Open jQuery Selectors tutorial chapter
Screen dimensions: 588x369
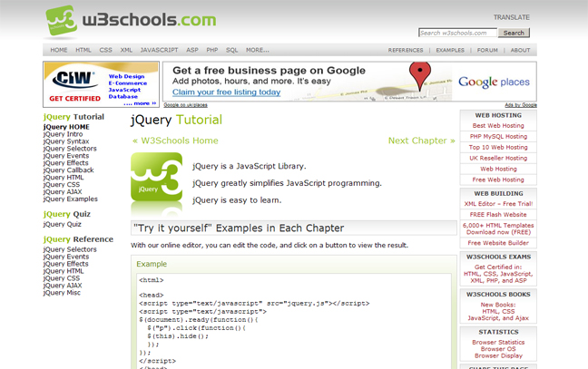tap(70, 149)
